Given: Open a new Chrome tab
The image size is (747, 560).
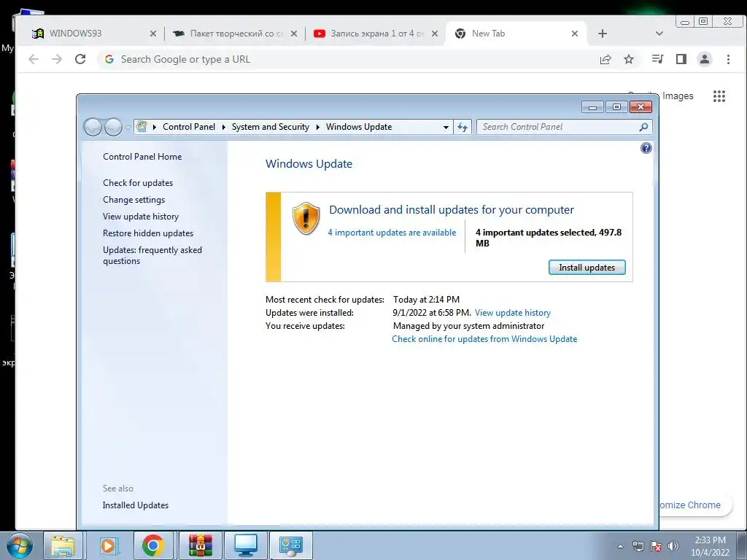Looking at the screenshot, I should [602, 34].
